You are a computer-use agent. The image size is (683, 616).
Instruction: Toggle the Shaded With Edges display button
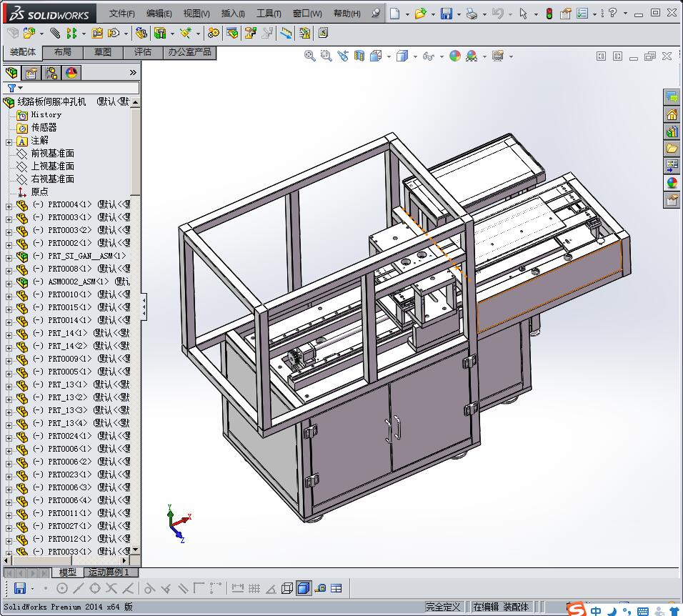[304, 589]
